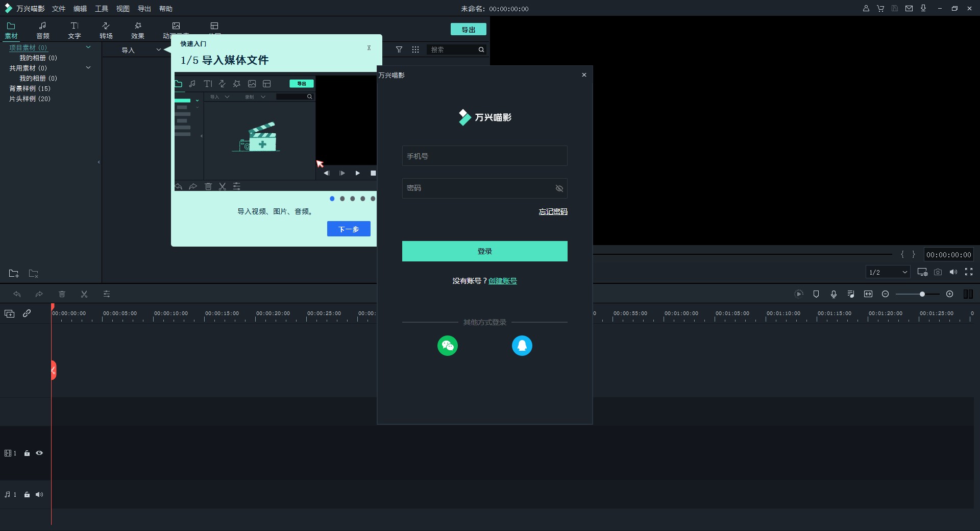Click the QQ login icon
This screenshot has height=531, width=980.
click(x=522, y=346)
